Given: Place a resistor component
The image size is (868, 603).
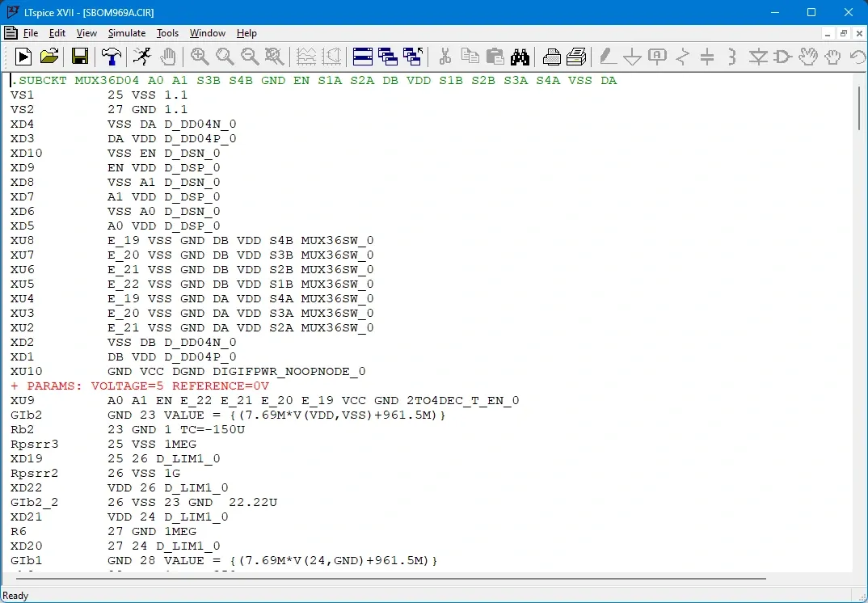Looking at the screenshot, I should (x=683, y=57).
